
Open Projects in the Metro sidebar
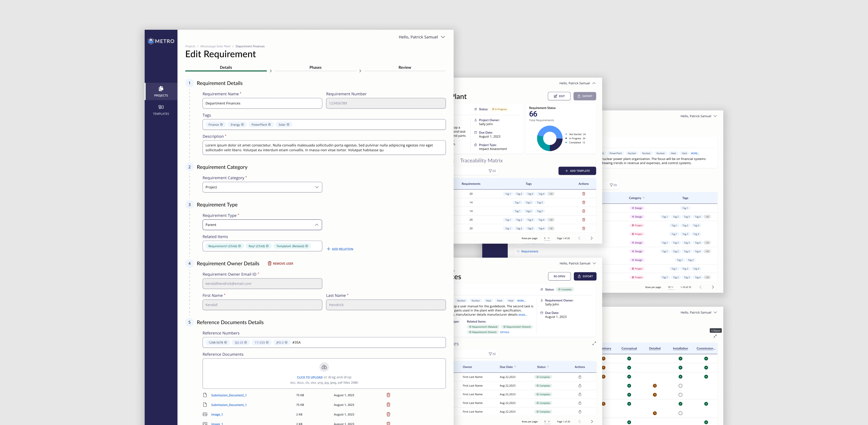tap(161, 92)
